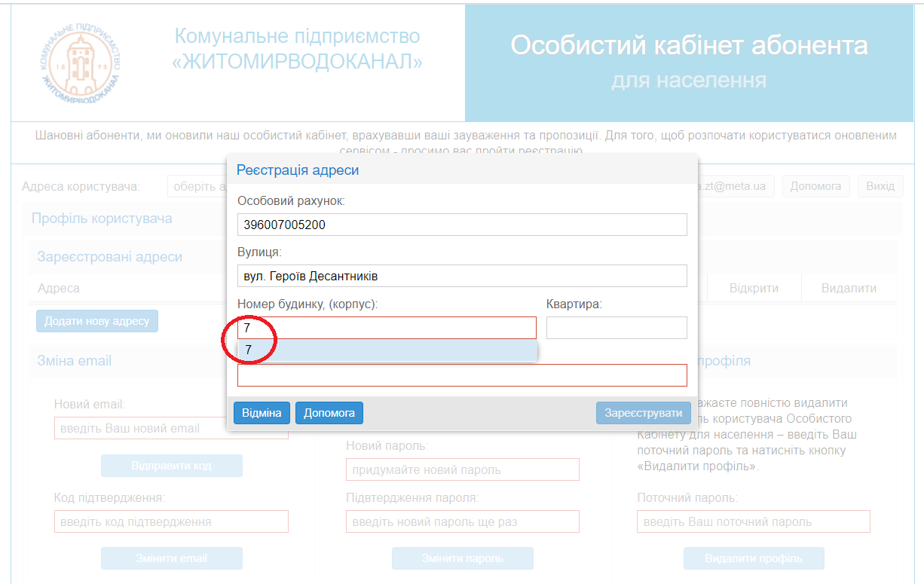Screen dimensions: 924x584
Task: Click the Додати нову адресу button
Action: pyautogui.click(x=97, y=321)
